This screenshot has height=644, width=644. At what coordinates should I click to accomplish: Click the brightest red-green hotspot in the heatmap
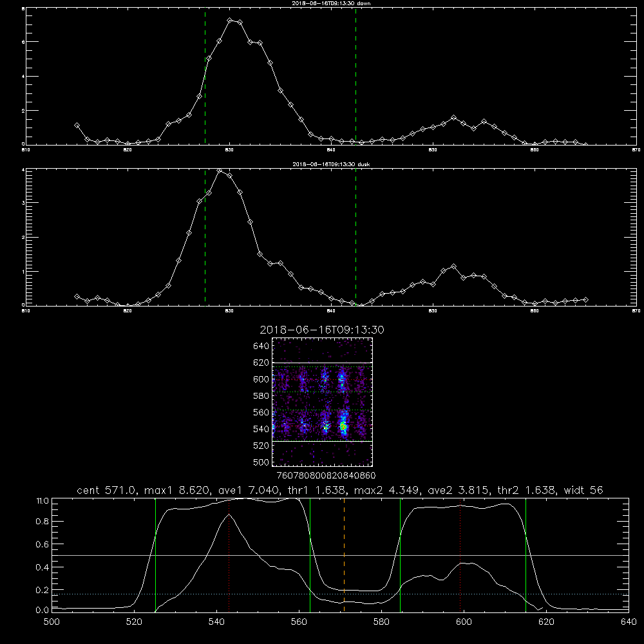coord(343,427)
